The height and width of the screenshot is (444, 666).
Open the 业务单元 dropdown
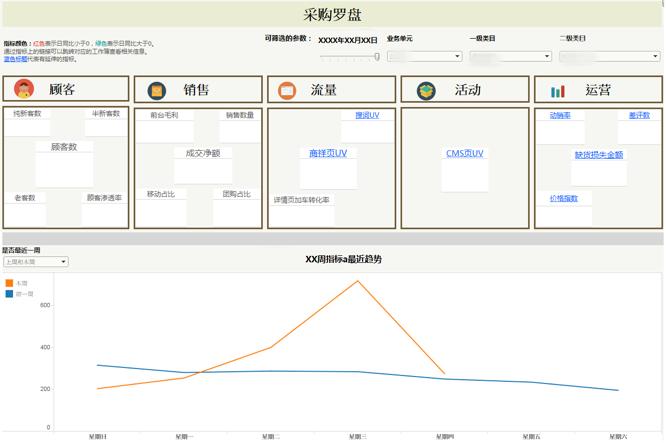tap(424, 56)
